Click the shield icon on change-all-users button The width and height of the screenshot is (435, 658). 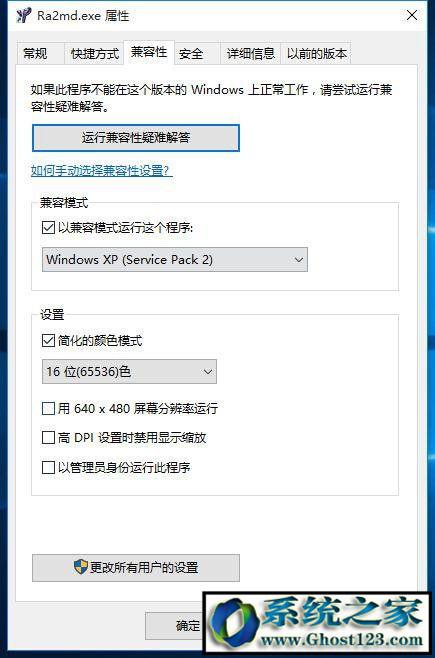pos(81,567)
